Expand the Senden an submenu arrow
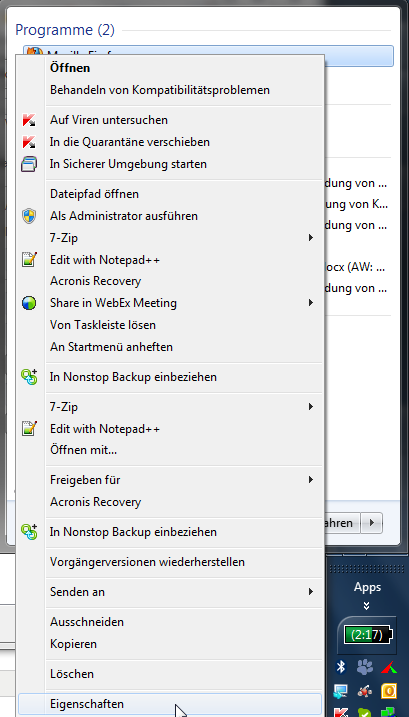 click(x=311, y=592)
